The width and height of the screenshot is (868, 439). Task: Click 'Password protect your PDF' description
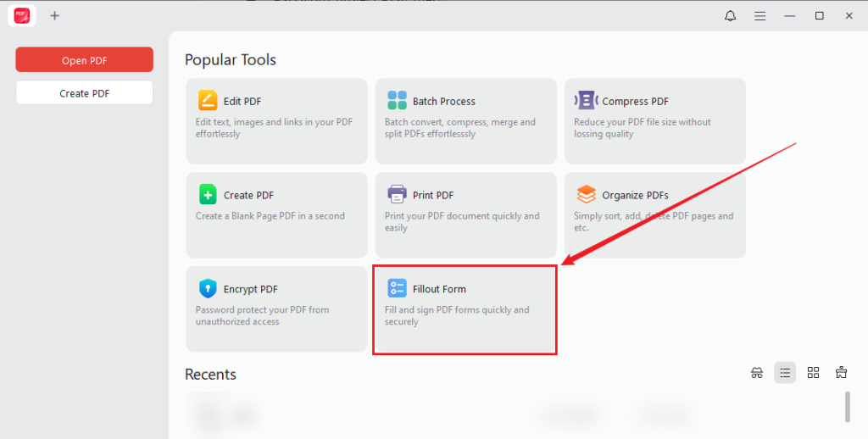tap(263, 315)
